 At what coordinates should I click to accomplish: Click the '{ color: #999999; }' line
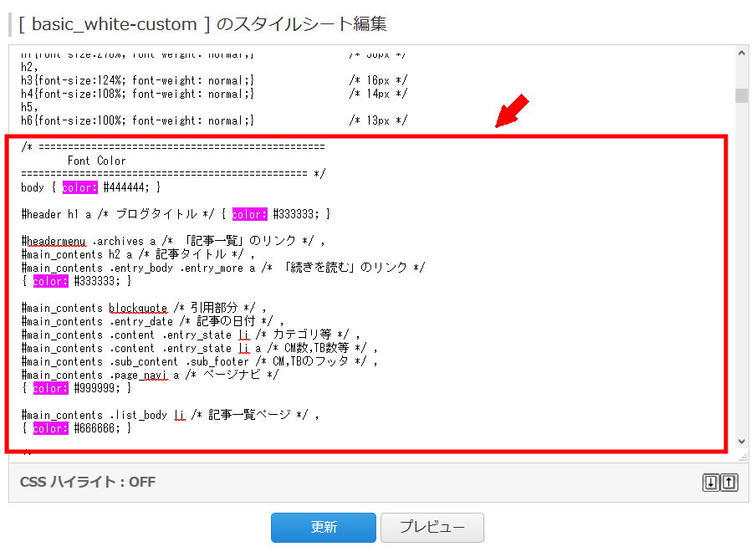76,388
